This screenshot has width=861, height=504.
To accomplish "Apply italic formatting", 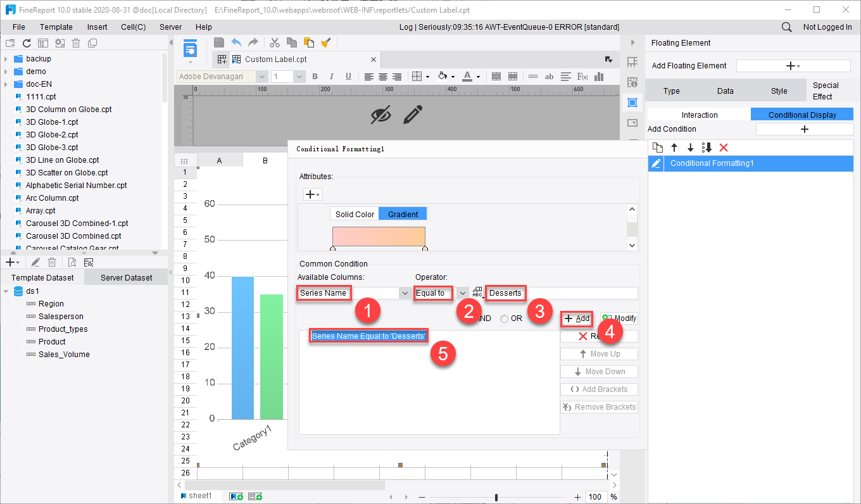I will [332, 77].
